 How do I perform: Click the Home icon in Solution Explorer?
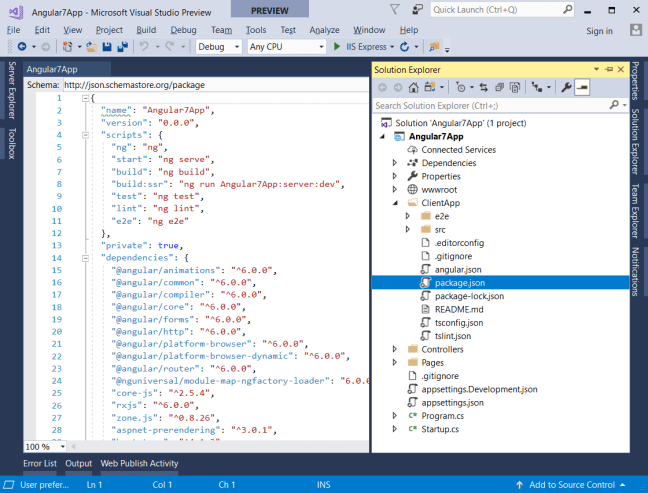413,87
